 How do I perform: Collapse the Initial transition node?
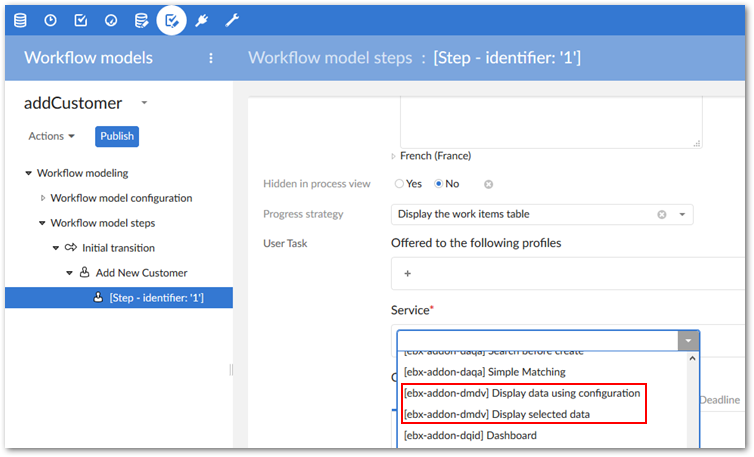56,248
